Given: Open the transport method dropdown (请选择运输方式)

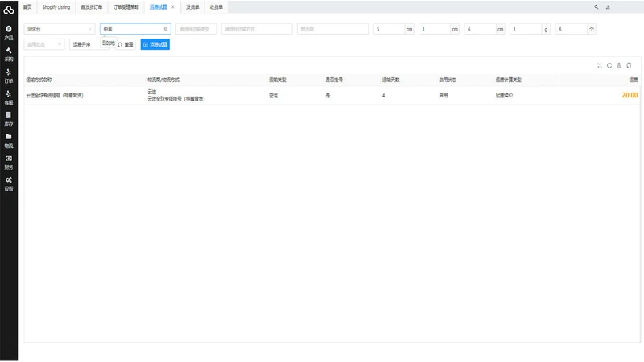Looking at the screenshot, I should (x=257, y=29).
